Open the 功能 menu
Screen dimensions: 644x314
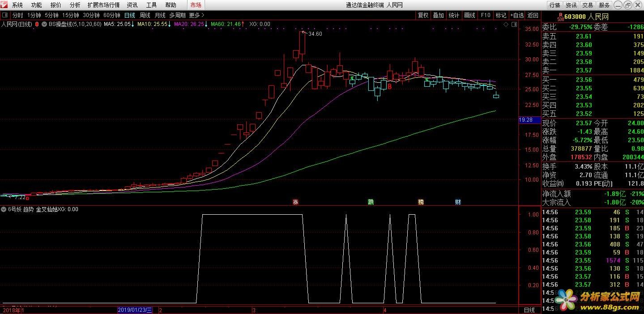(x=37, y=5)
